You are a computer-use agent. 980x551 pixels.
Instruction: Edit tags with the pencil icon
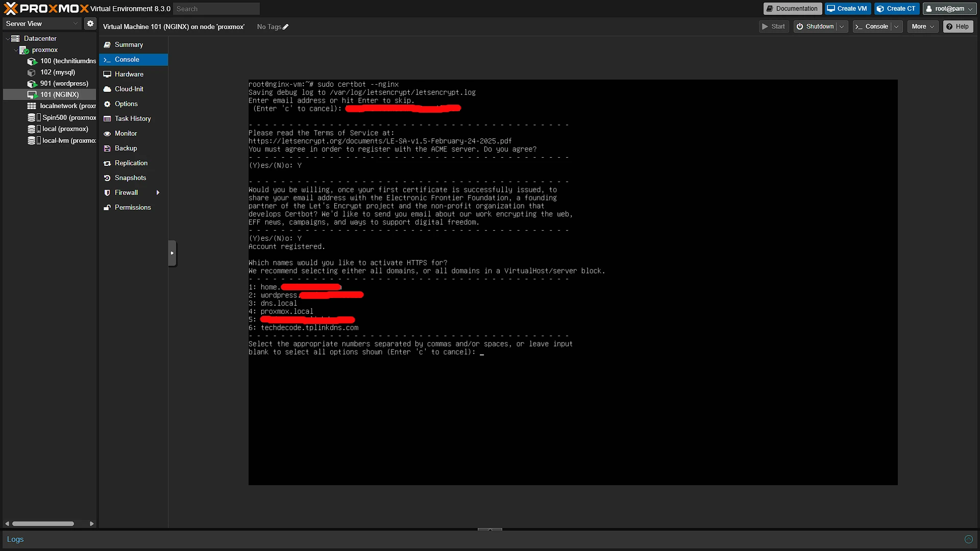point(286,27)
